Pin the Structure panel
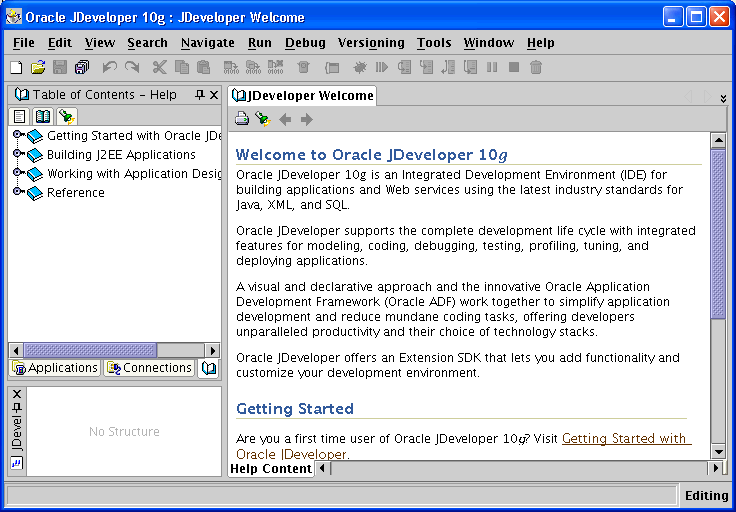 [x=16, y=408]
